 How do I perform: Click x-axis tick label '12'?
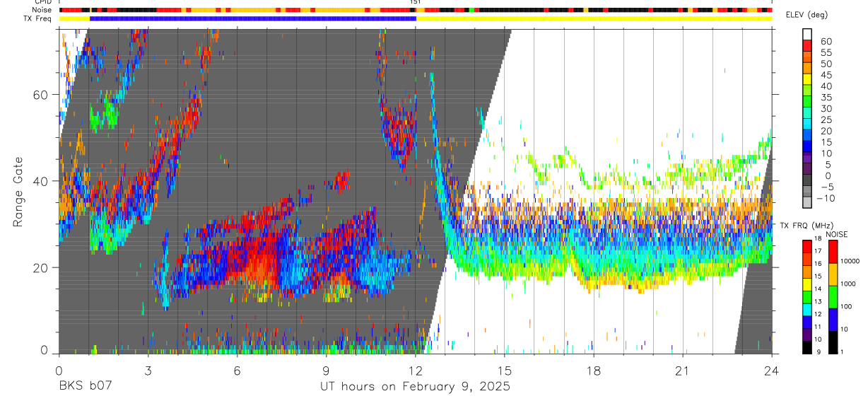tap(416, 370)
